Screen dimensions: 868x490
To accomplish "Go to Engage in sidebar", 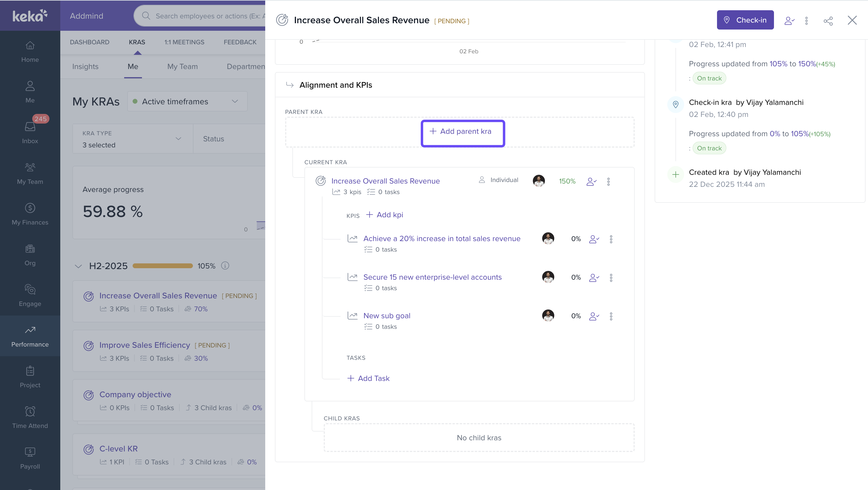I will pos(30,295).
